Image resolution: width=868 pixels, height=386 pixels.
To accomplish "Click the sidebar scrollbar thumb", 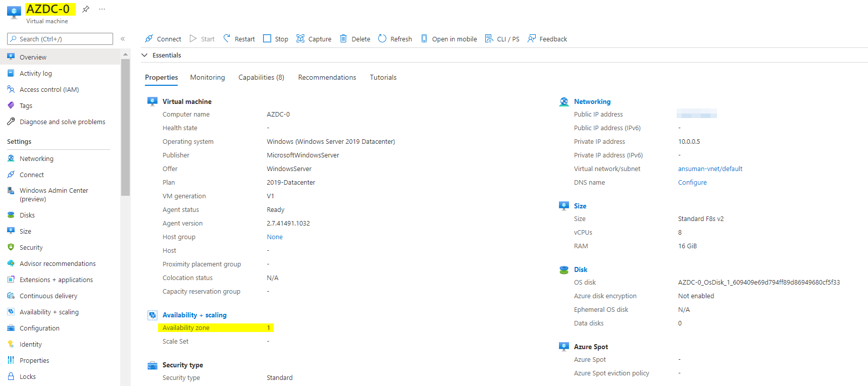I will tap(125, 127).
